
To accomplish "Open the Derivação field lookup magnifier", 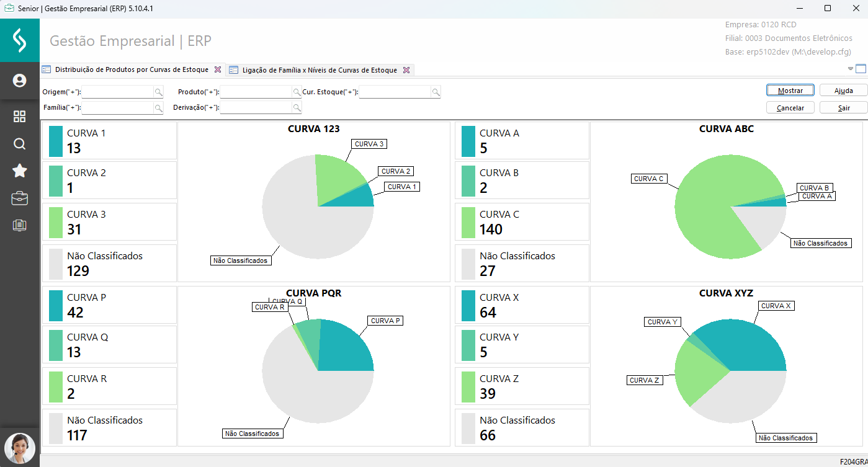I will click(297, 108).
